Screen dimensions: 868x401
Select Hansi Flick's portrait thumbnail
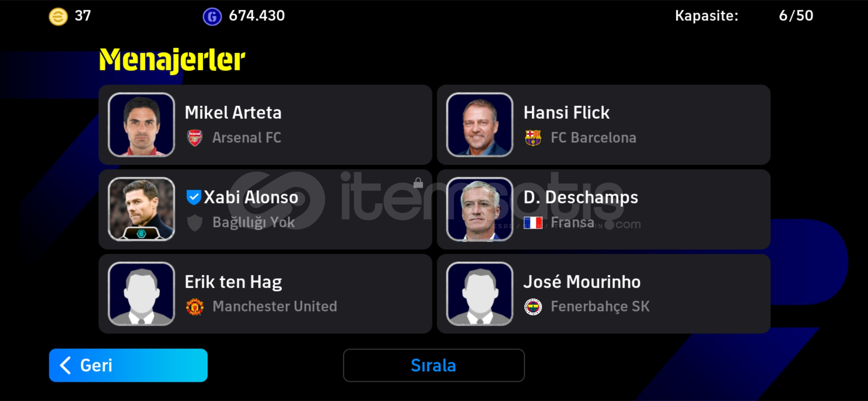pos(480,125)
